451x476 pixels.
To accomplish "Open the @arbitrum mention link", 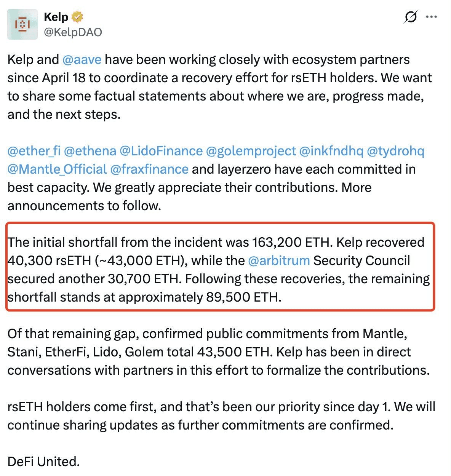I will (x=279, y=261).
